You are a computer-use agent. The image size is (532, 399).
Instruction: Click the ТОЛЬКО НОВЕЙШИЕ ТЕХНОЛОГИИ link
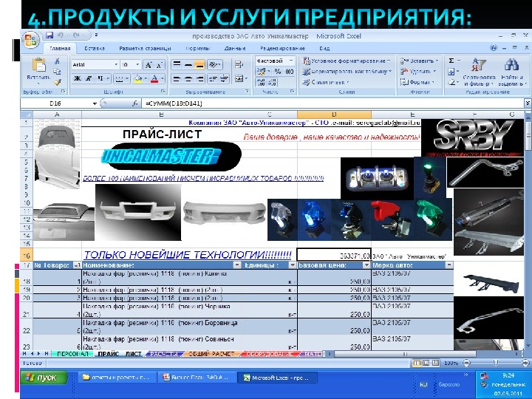[187, 255]
